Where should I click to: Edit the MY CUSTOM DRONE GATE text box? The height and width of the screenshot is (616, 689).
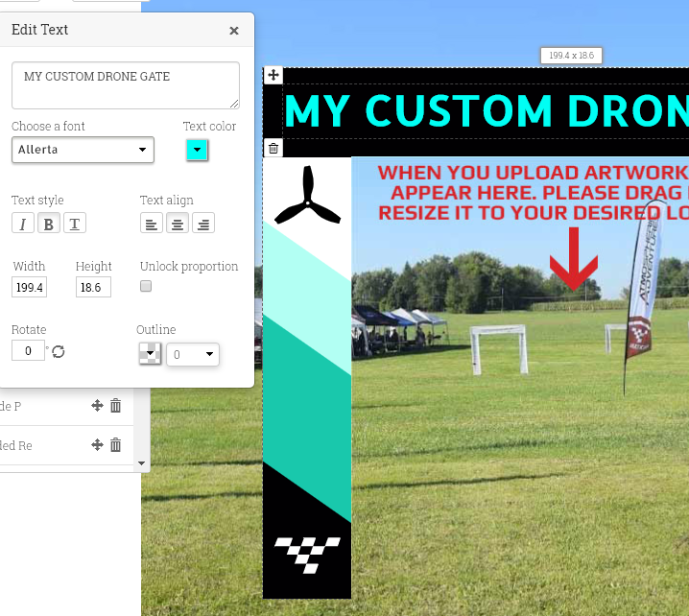126,85
